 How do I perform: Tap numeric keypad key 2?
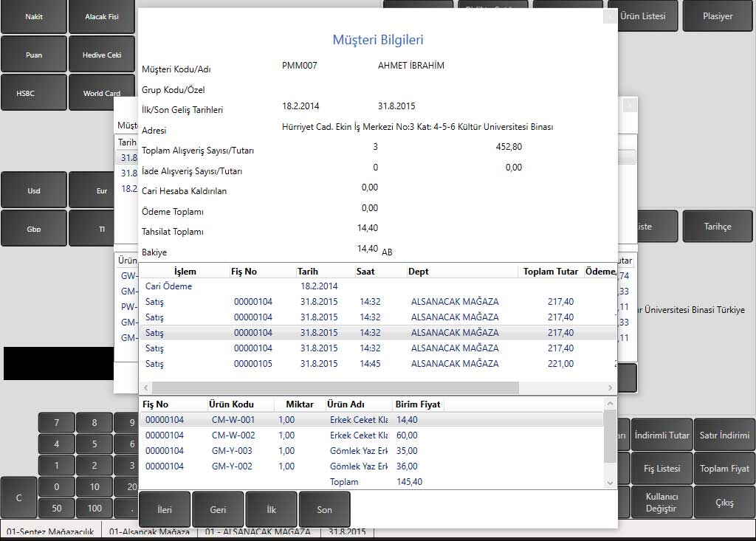coord(94,465)
